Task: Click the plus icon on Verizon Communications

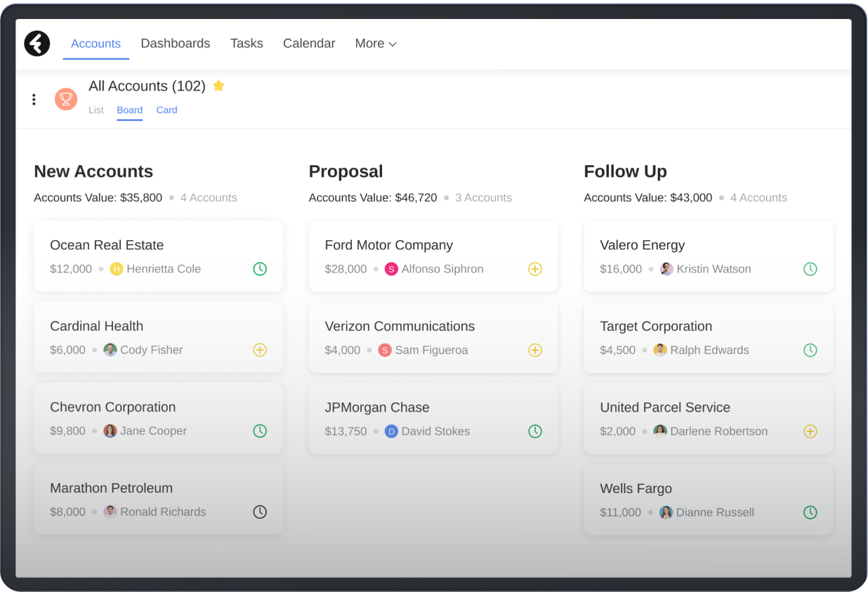Action: [535, 350]
